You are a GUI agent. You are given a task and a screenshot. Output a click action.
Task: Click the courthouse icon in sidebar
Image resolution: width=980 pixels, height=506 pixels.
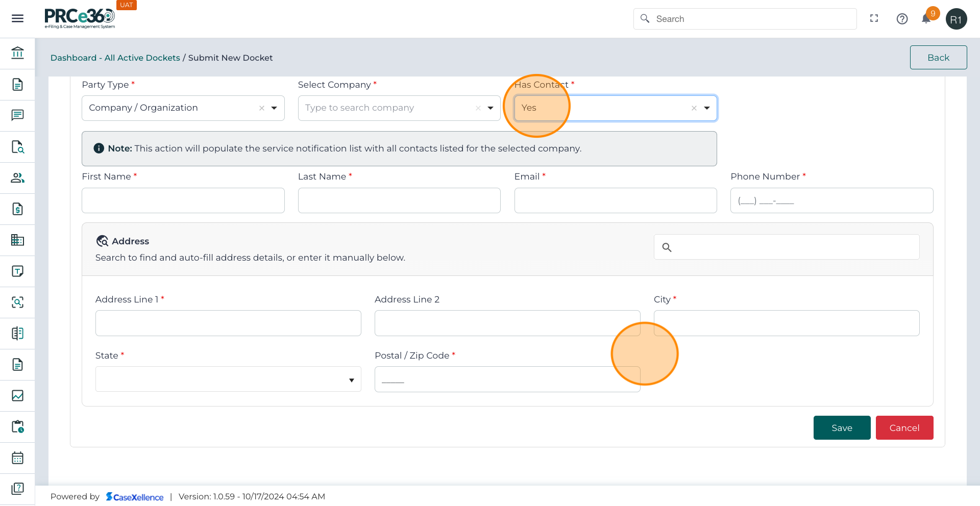click(x=17, y=53)
